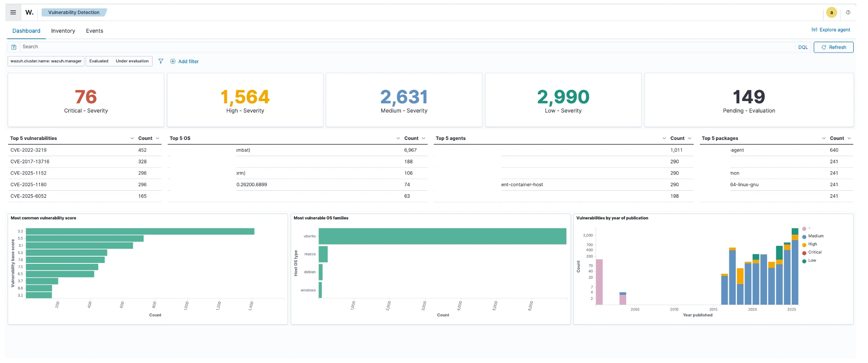Switch the DQL query language toggle

pyautogui.click(x=803, y=47)
